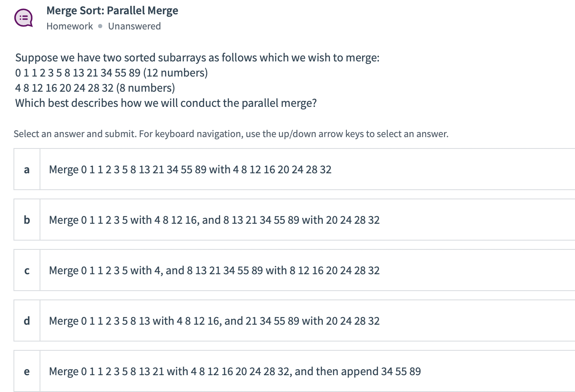
Task: Click the 'Merge Sort: Parallel Merge' title
Action: coord(112,10)
